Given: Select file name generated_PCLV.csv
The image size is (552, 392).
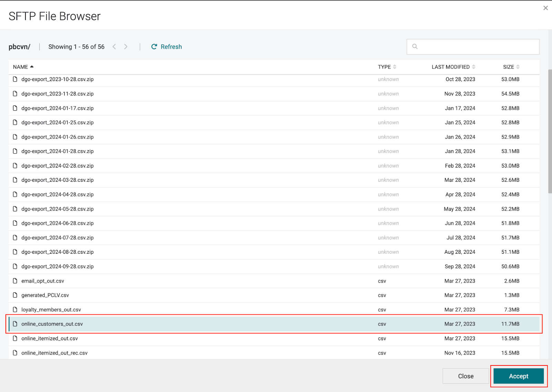Looking at the screenshot, I should pos(45,295).
